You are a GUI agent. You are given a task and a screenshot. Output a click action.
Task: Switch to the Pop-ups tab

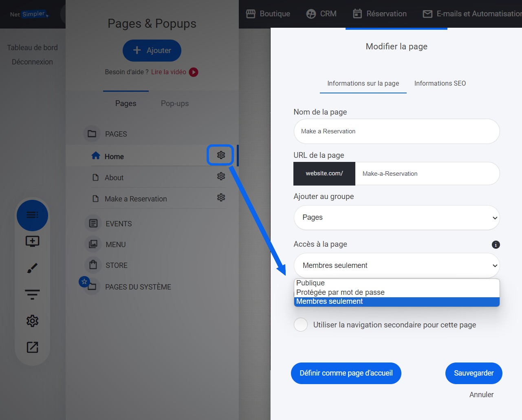pyautogui.click(x=174, y=104)
